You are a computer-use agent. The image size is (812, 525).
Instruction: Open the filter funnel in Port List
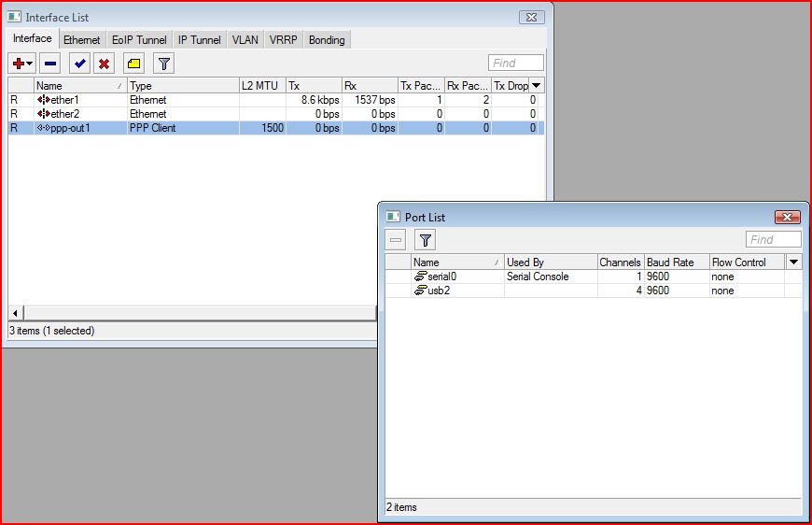[x=426, y=240]
